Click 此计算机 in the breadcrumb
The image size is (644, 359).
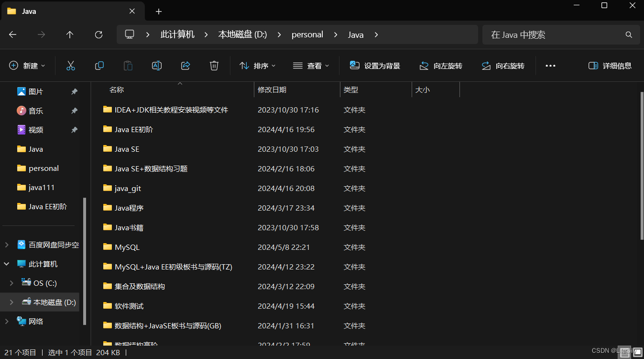click(177, 34)
